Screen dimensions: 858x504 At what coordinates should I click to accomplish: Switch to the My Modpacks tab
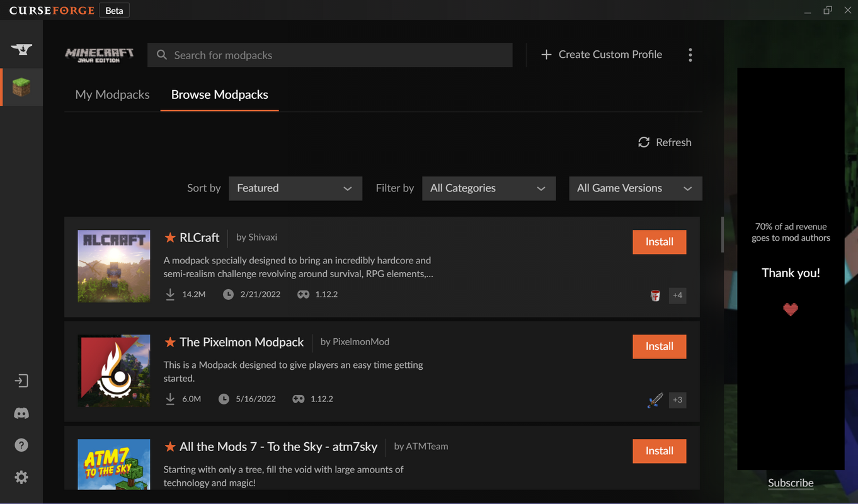point(112,94)
